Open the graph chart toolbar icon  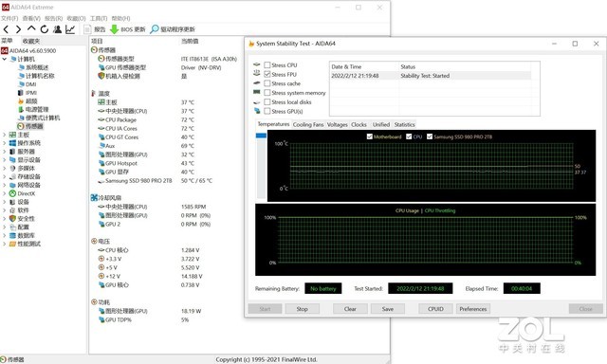[x=70, y=29]
